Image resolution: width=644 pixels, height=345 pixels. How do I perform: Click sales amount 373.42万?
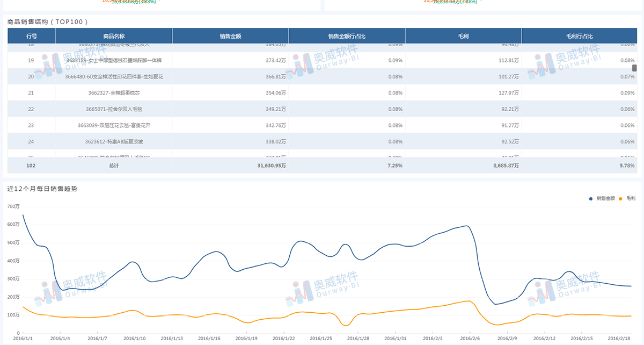(276, 61)
